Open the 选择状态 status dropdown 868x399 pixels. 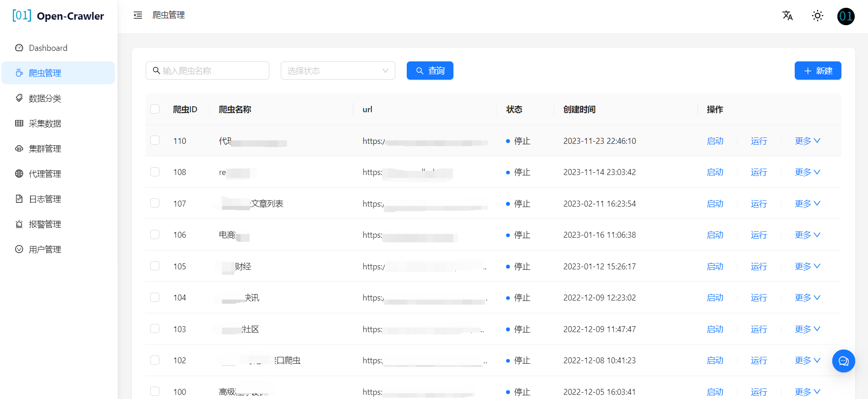338,71
